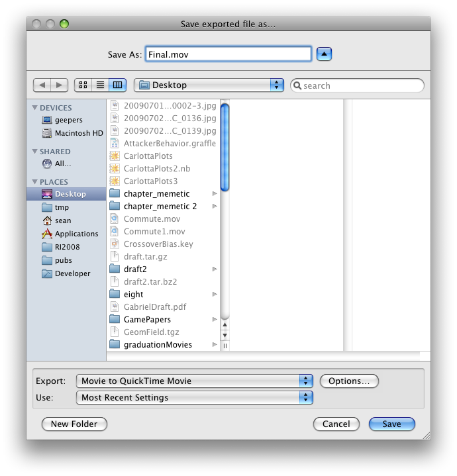Collapse the DEVICES sidebar section

tap(34, 108)
